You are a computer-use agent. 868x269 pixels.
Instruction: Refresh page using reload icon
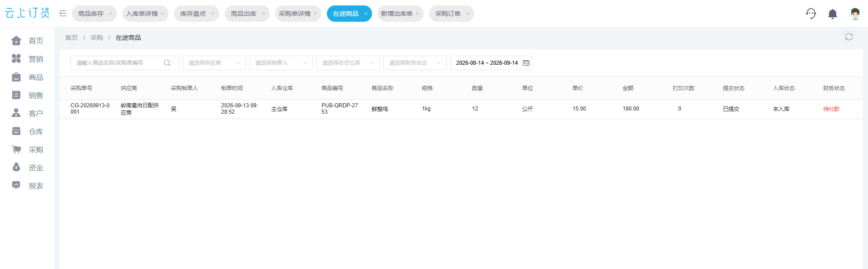(x=849, y=37)
